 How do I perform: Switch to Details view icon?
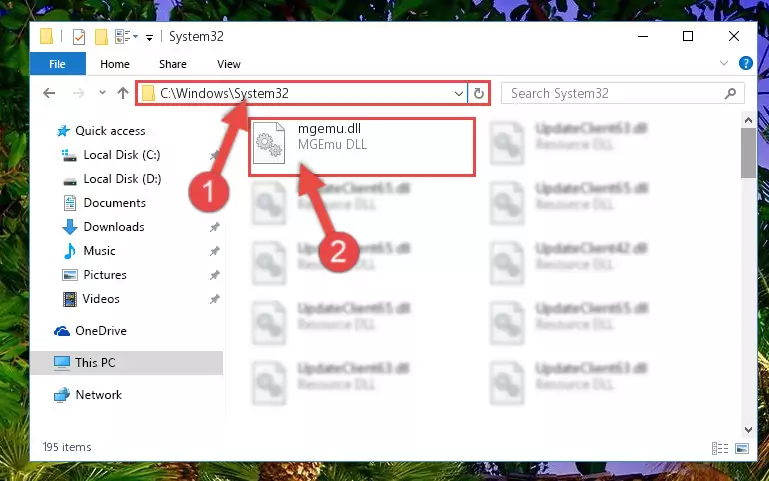(x=719, y=448)
